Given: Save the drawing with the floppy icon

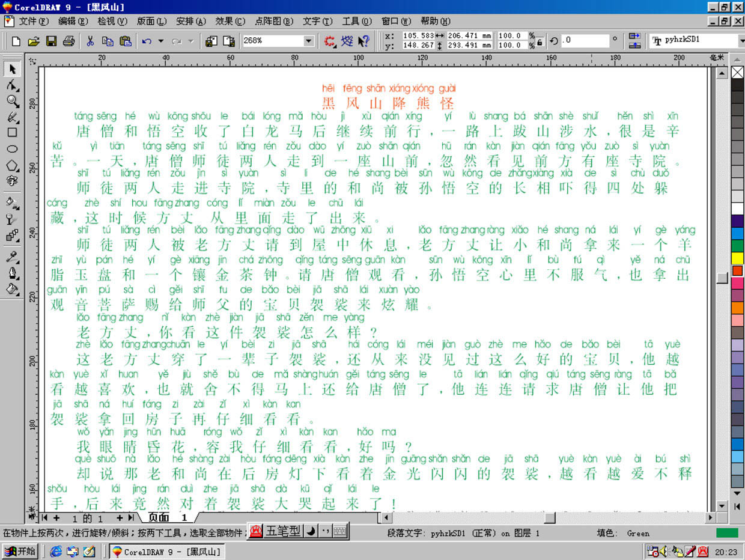Looking at the screenshot, I should pos(51,41).
